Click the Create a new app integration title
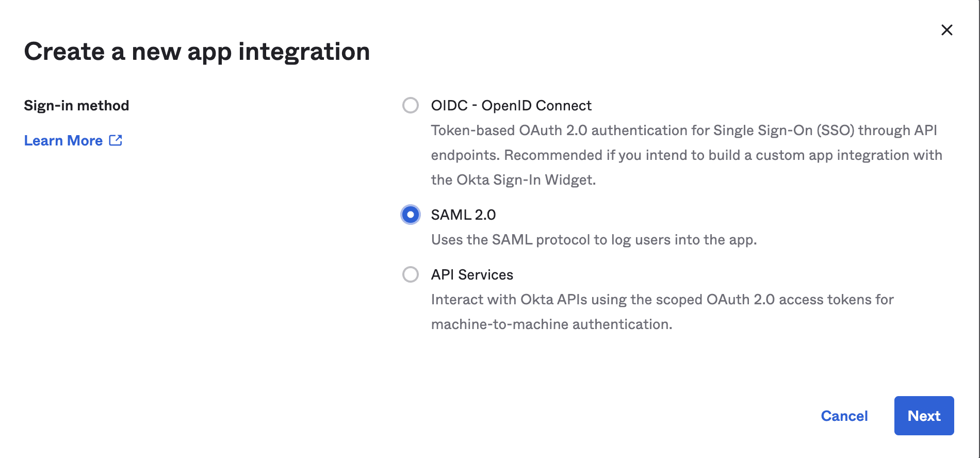Screen dimensions: 980x458 coord(197,52)
